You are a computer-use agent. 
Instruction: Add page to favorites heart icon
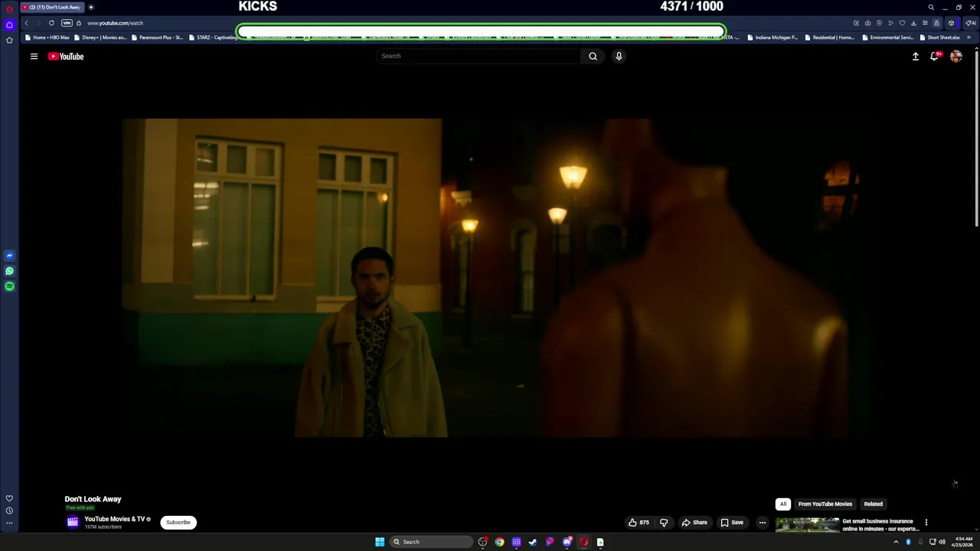902,23
